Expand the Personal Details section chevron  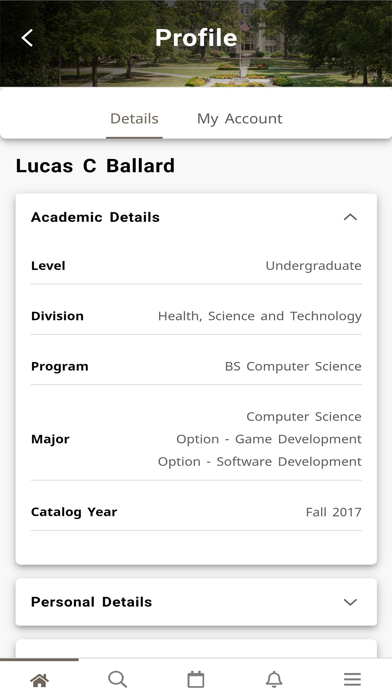click(x=350, y=602)
